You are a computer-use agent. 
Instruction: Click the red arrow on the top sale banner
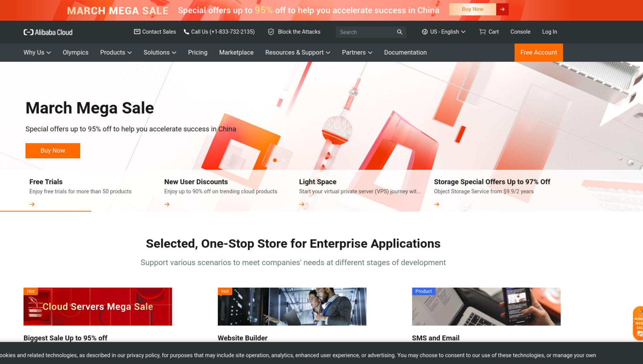tap(502, 9)
